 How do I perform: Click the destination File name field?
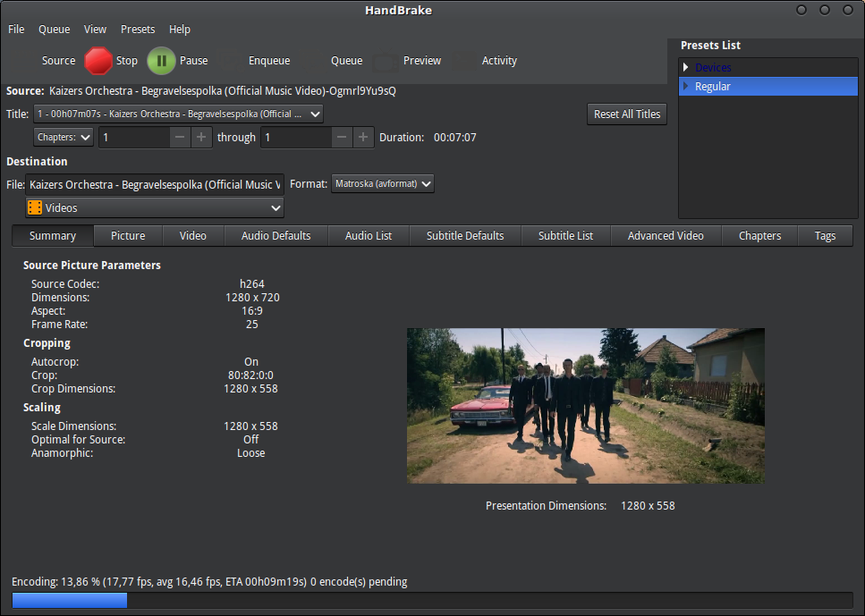(155, 185)
